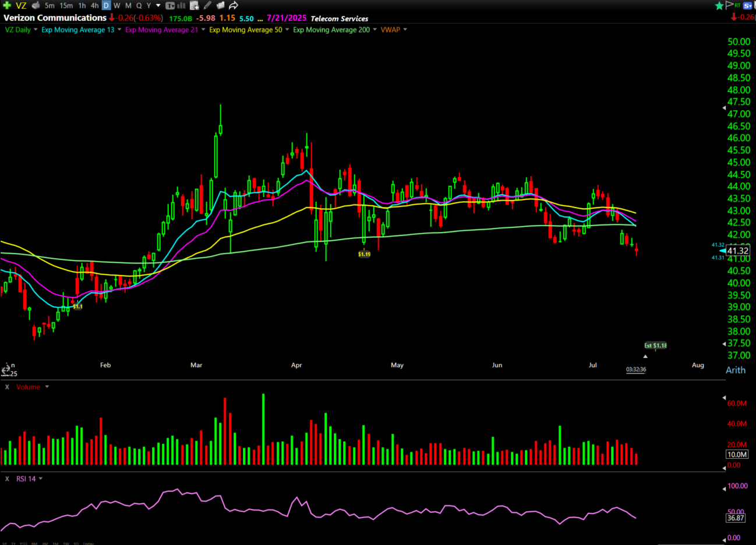Click the Est $1.18 earnings marker

tap(655, 346)
